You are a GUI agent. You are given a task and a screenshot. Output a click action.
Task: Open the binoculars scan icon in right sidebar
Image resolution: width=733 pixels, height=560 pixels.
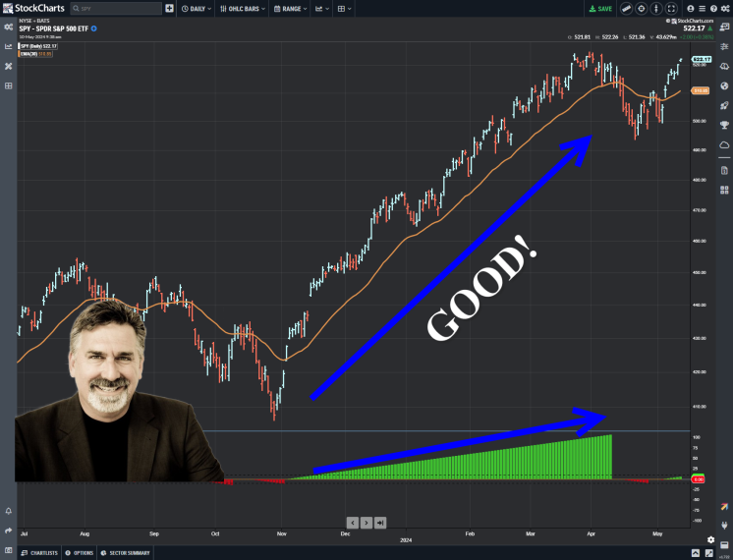pos(724,66)
